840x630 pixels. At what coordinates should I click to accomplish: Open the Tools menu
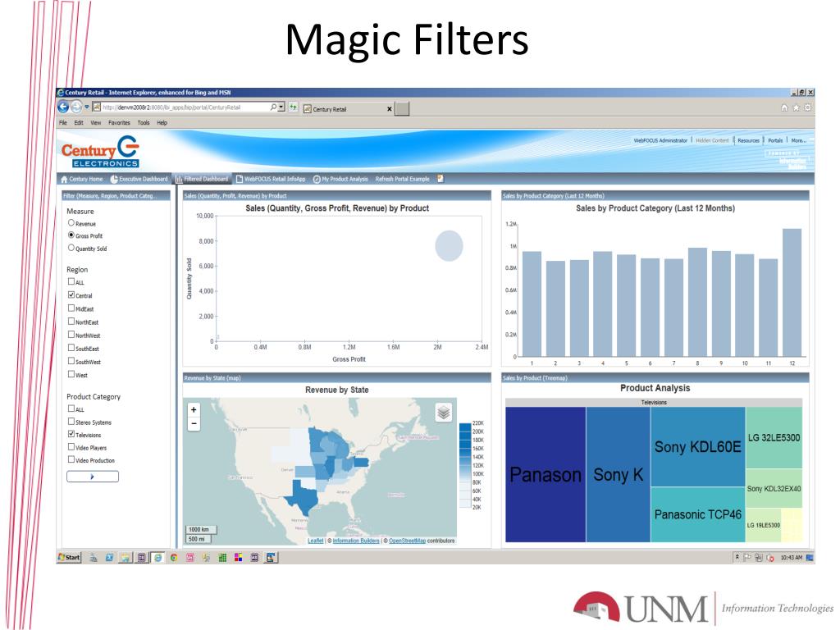(x=144, y=123)
